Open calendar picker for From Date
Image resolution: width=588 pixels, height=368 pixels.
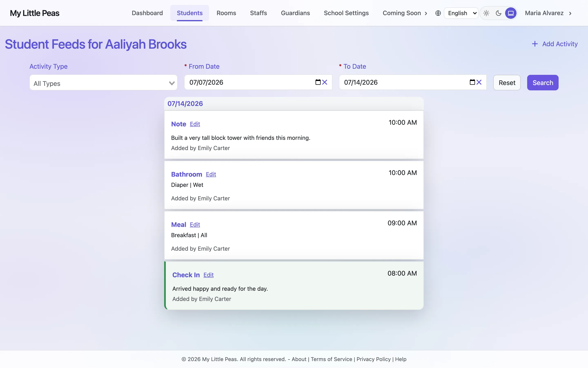click(318, 82)
